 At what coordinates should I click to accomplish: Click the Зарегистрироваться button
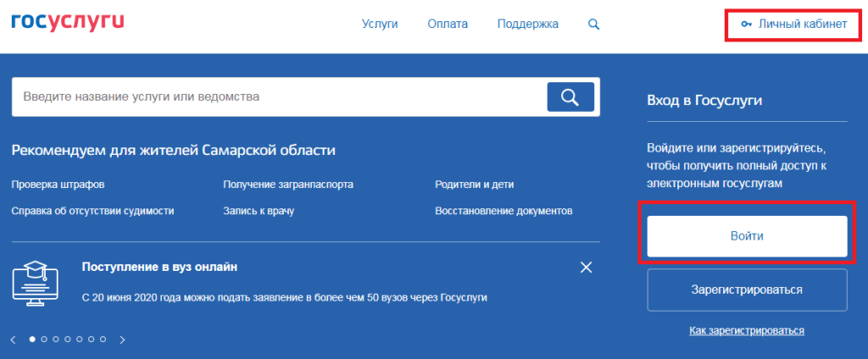coord(747,290)
